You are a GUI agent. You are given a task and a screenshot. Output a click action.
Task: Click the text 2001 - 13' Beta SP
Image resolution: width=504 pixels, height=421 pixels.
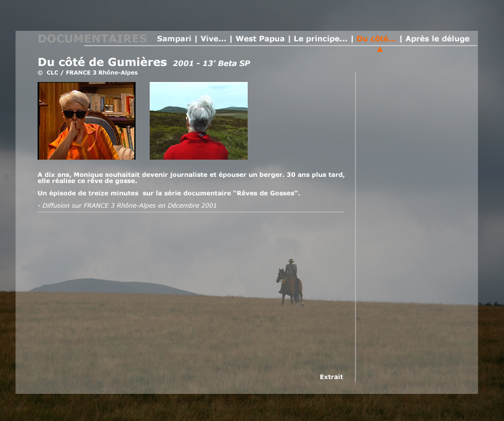(211, 63)
